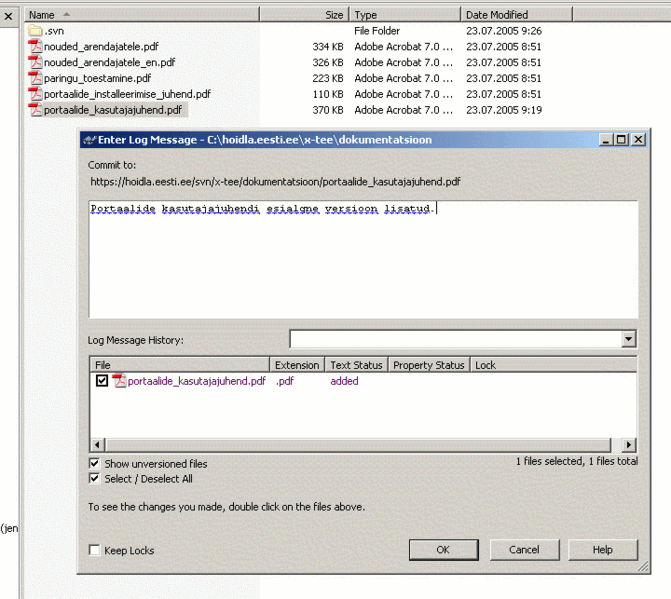
Task: Click the 110 KB size cell
Action: [328, 94]
